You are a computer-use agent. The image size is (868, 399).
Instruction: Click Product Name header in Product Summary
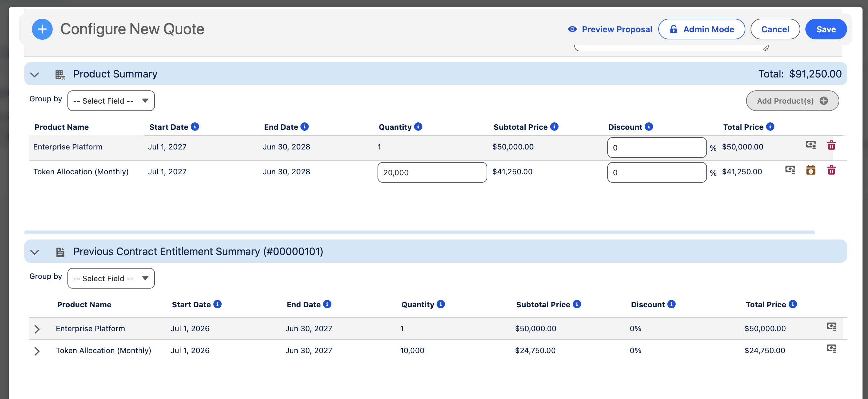(x=62, y=127)
